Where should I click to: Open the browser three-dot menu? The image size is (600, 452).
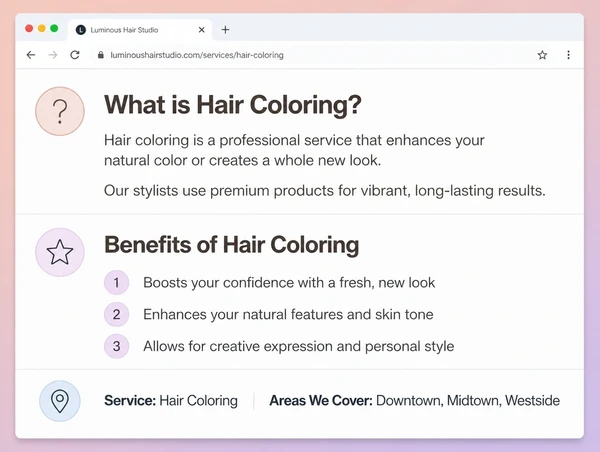[568, 55]
